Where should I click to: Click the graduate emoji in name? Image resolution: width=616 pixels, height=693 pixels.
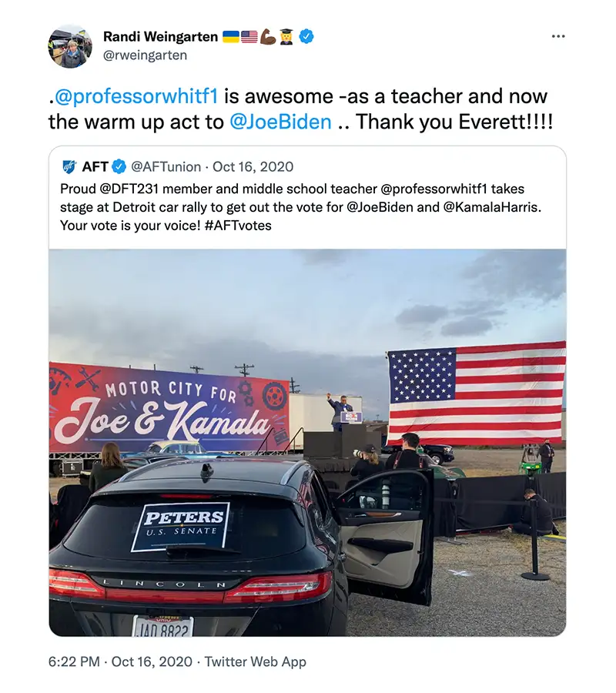(286, 37)
